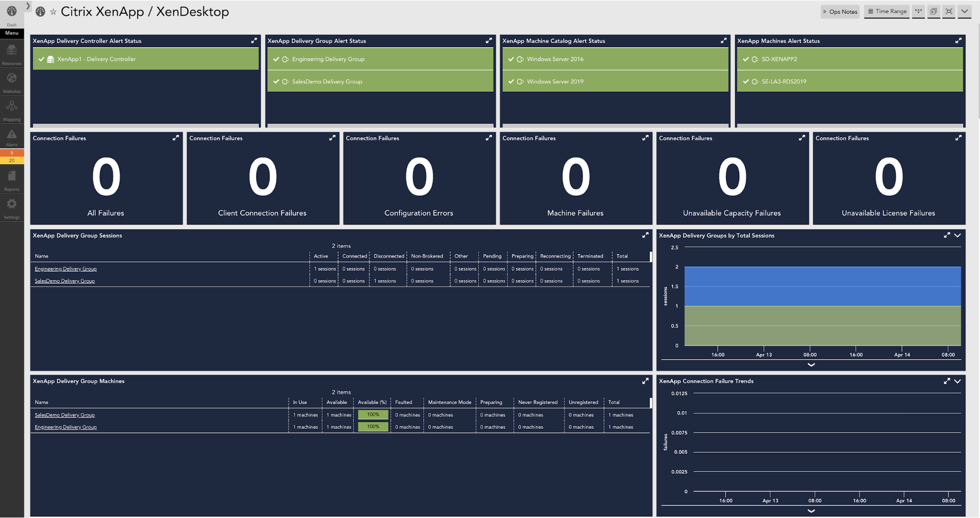The width and height of the screenshot is (980, 518).
Task: Enter fullscreen mode for the dashboard
Action: [x=949, y=11]
